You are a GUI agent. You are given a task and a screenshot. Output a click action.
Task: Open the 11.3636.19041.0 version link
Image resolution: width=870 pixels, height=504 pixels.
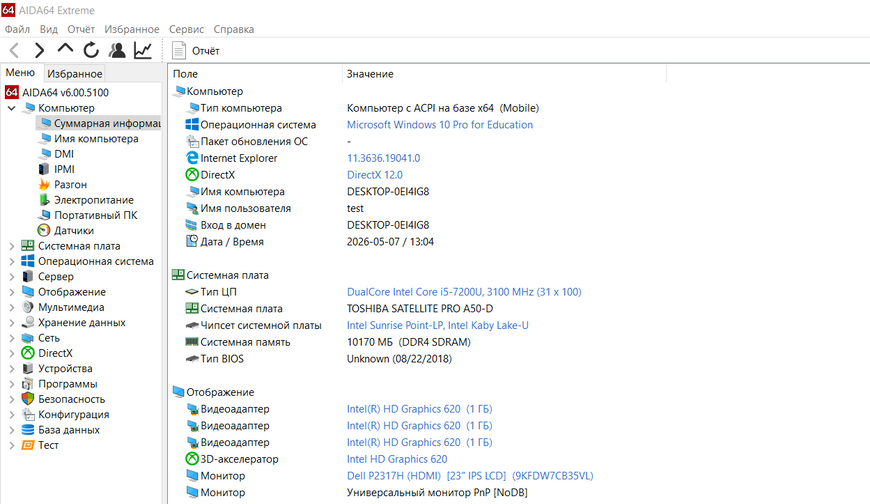pos(383,158)
